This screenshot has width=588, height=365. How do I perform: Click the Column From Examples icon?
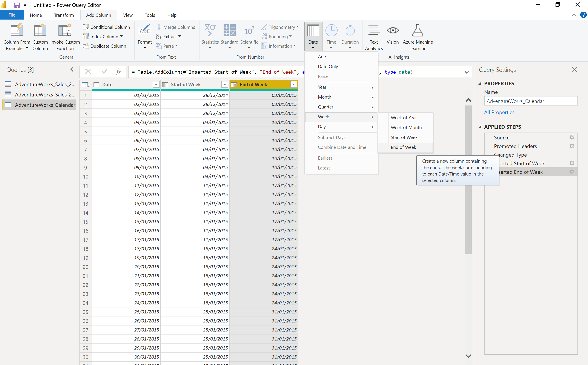(17, 31)
